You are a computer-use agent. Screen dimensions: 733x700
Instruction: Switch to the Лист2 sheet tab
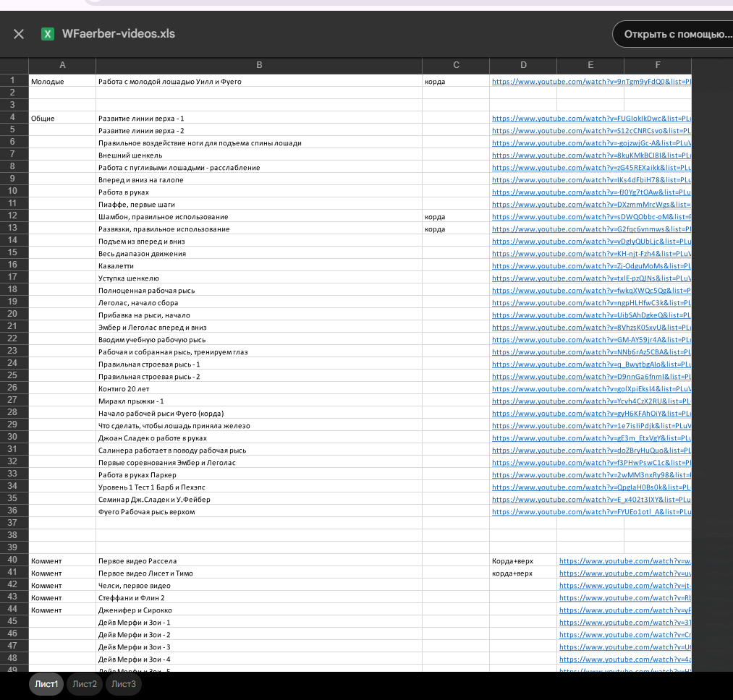(85, 684)
